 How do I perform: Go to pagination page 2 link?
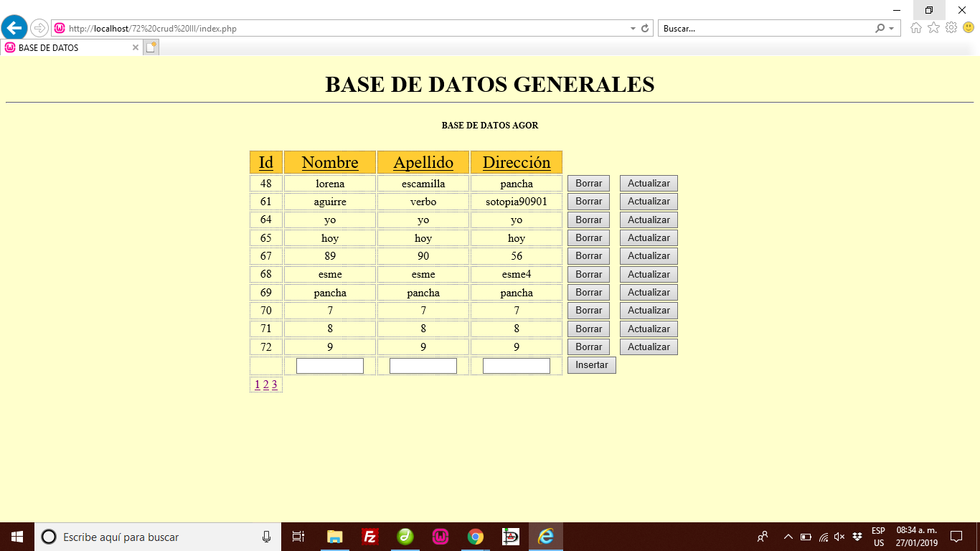pyautogui.click(x=266, y=385)
